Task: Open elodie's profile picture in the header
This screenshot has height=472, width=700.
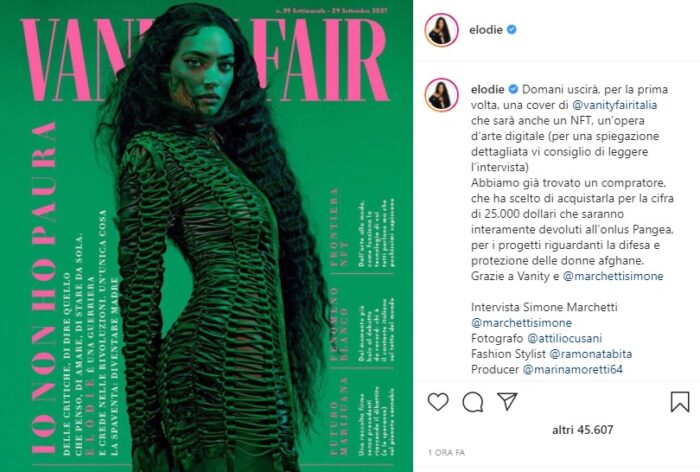Action: (x=442, y=30)
